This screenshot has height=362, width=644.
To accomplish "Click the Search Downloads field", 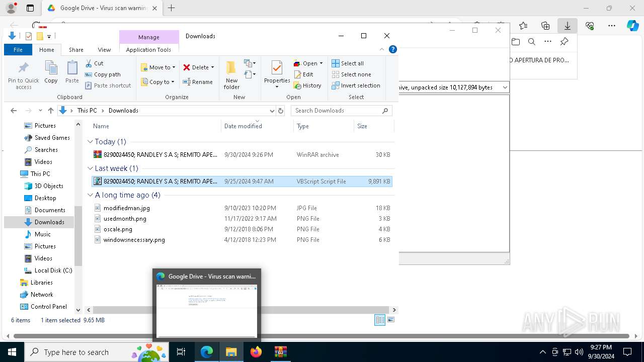I will [341, 111].
